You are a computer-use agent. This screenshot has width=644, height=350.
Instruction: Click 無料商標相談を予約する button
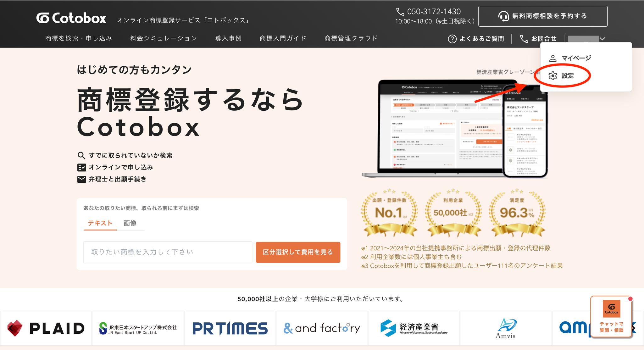(543, 16)
